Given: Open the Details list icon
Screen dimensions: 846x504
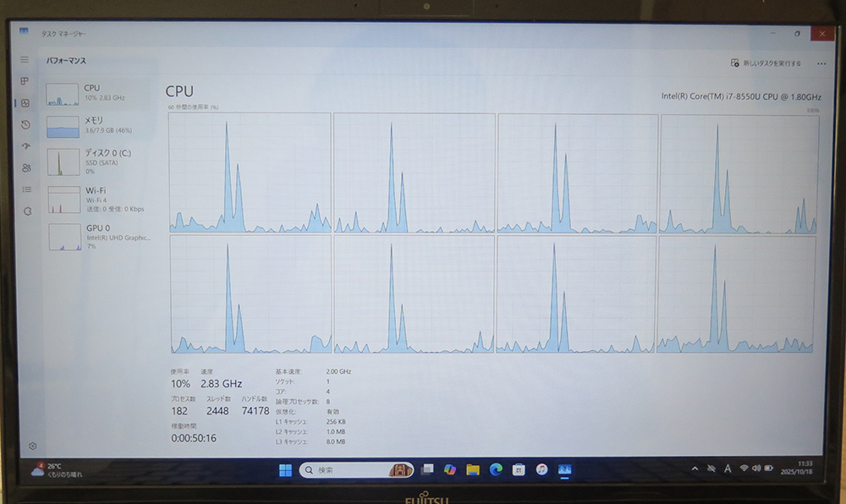Looking at the screenshot, I should click(x=26, y=189).
